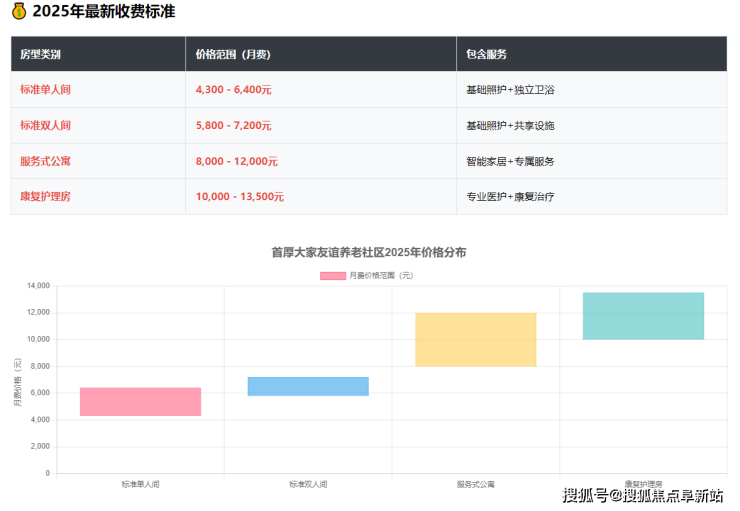Click the pink bar for 标准单人间
Viewport: 740px width, 511px height.
pos(140,401)
